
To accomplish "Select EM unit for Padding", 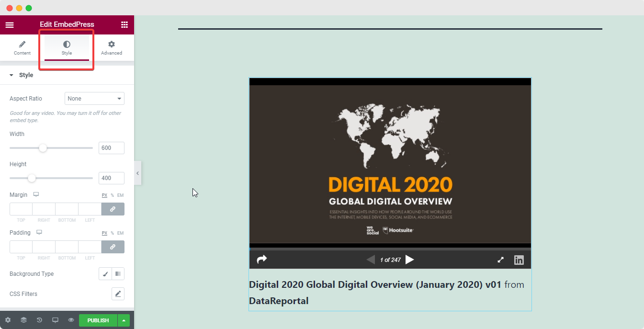I will click(x=121, y=233).
